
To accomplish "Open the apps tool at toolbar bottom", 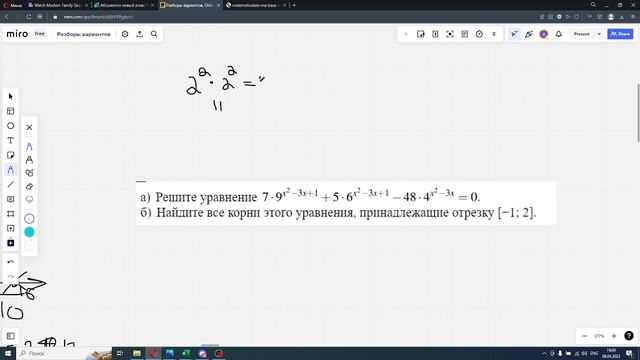I will pos(11,243).
